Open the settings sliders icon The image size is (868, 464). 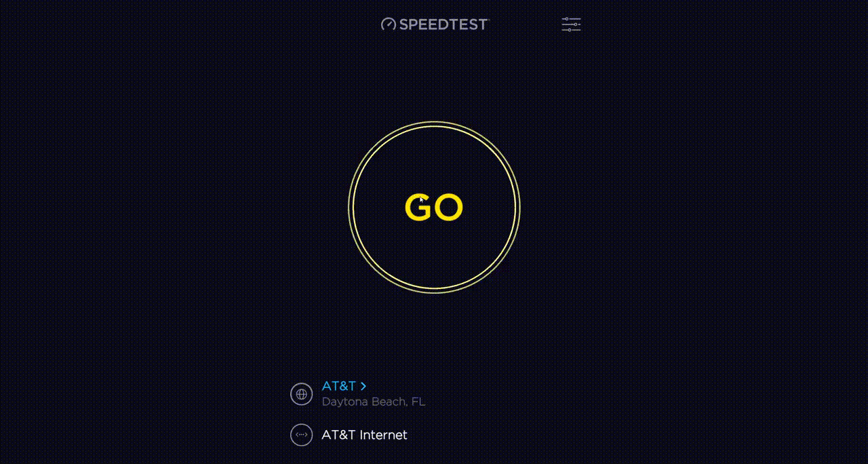pyautogui.click(x=571, y=24)
